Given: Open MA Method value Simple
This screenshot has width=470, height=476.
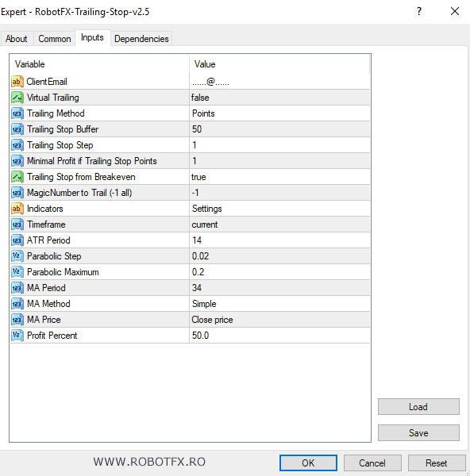Looking at the screenshot, I should click(x=279, y=304).
